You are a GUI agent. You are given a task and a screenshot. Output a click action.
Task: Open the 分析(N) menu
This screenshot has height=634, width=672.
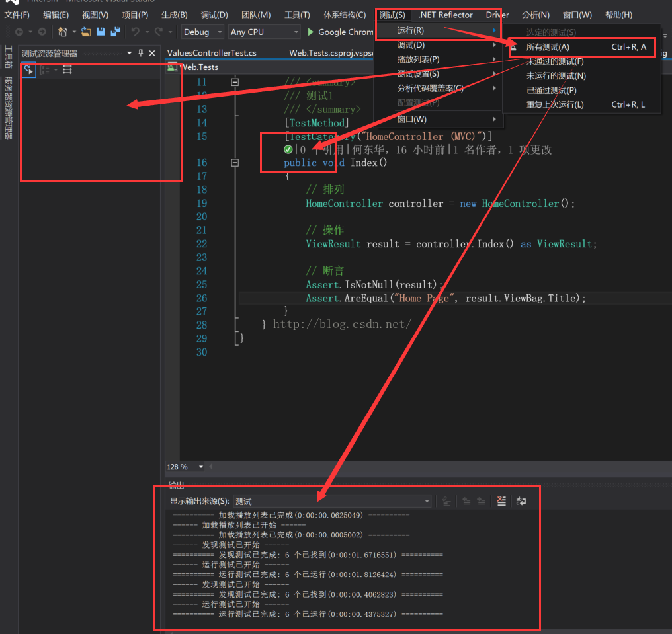(536, 15)
